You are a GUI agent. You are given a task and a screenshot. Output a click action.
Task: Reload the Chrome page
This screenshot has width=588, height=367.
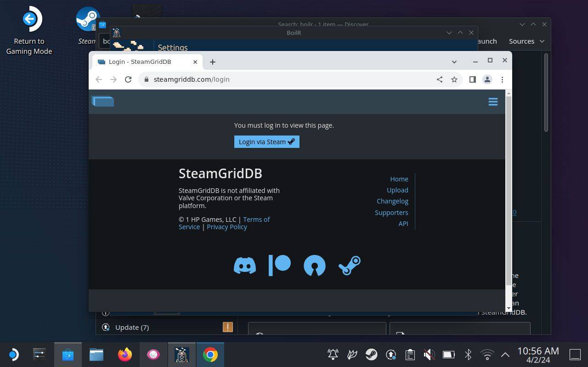click(128, 79)
